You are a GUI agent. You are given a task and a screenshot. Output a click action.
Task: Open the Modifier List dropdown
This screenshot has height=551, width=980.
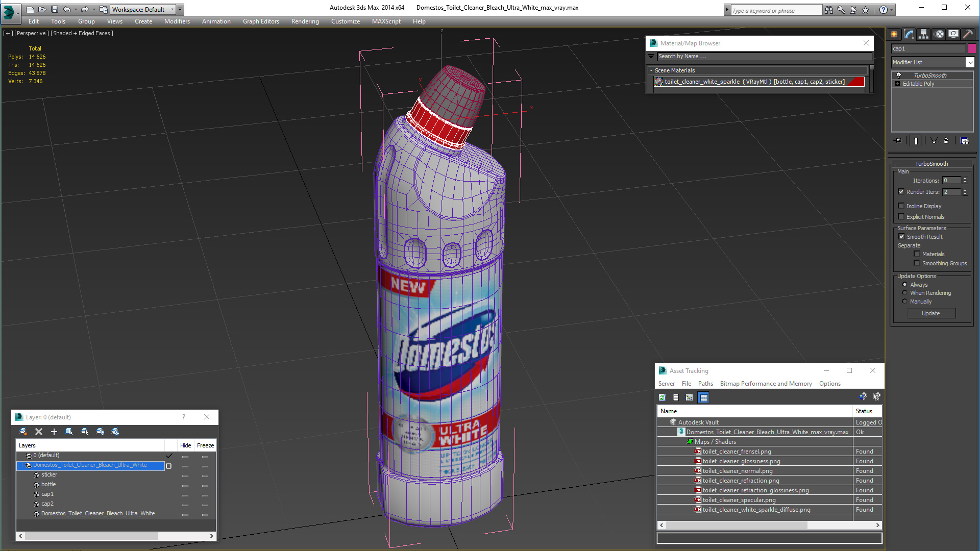click(970, 62)
